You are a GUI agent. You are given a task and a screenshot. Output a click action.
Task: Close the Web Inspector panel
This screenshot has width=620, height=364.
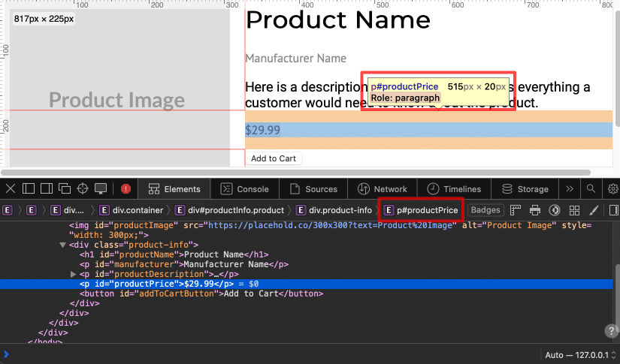[11, 188]
